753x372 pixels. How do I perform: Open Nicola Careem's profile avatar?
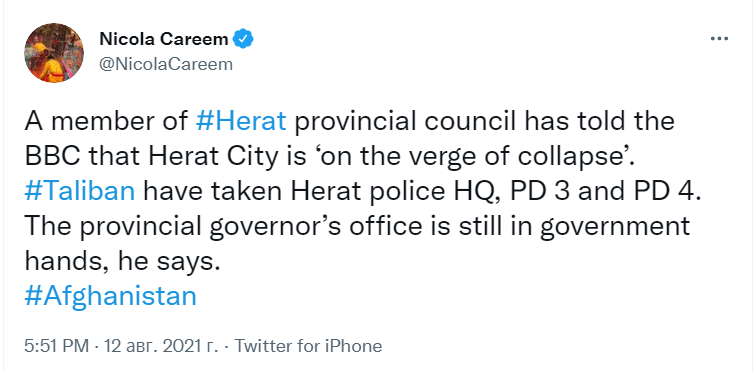54,52
